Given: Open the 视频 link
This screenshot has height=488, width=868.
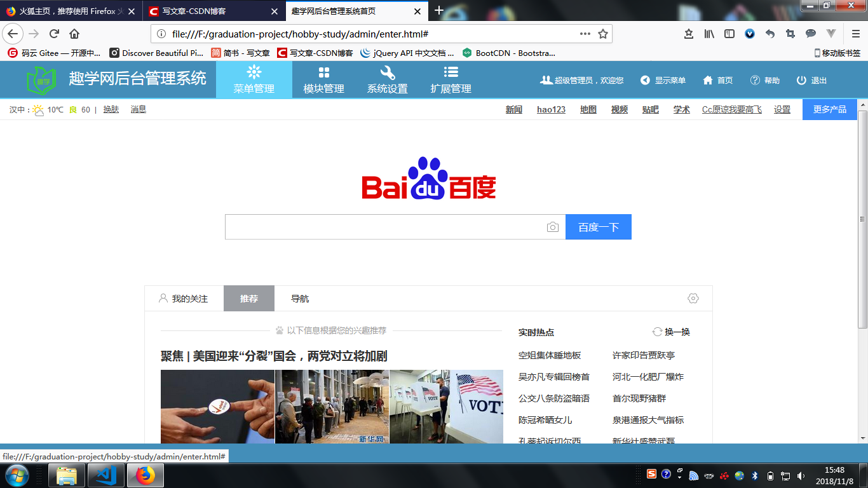Looking at the screenshot, I should pos(620,109).
